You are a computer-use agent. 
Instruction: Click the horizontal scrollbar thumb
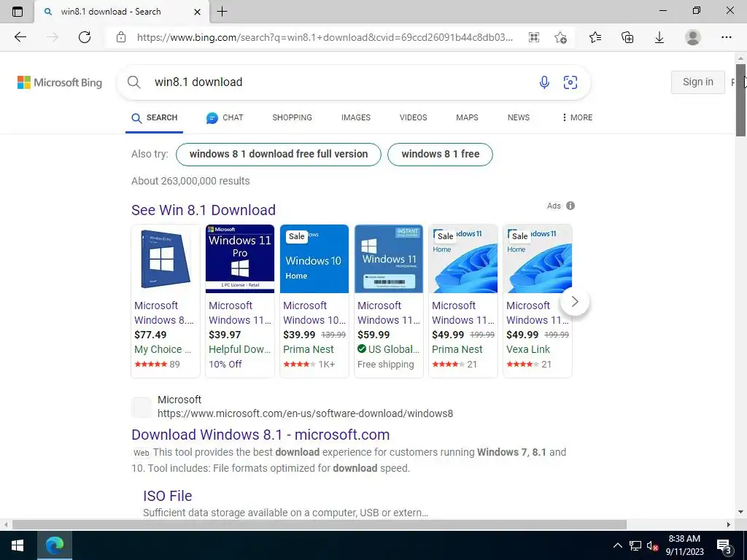point(320,525)
